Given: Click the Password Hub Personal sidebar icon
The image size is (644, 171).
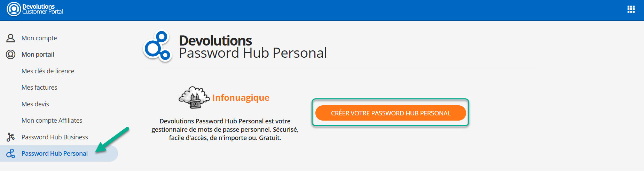Looking at the screenshot, I should [11, 154].
